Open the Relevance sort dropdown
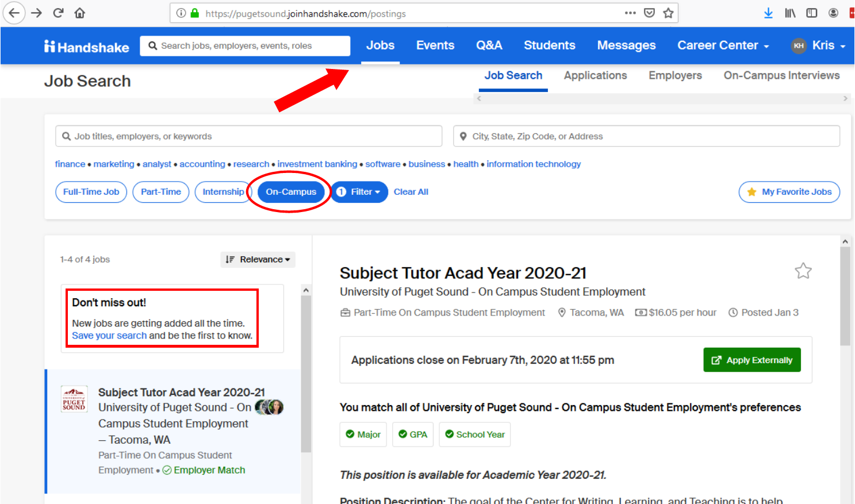The height and width of the screenshot is (504, 855). 258,260
